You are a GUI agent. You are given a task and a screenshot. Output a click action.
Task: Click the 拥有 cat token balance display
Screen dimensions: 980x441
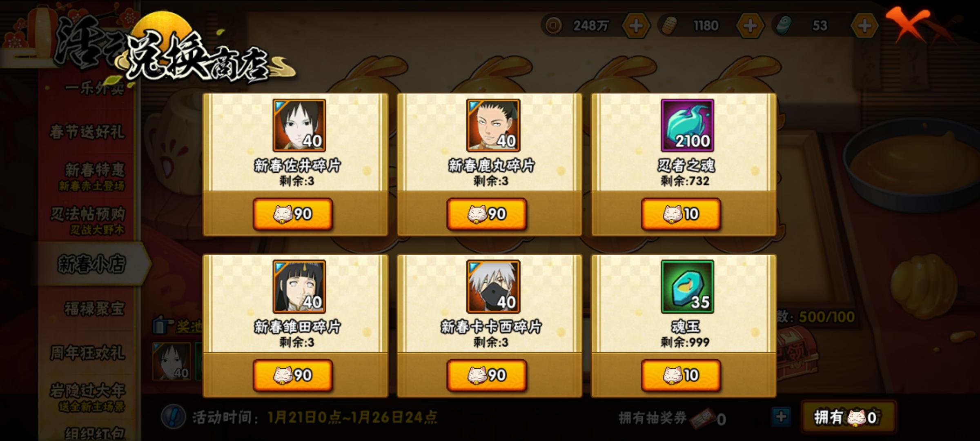pyautogui.click(x=849, y=417)
